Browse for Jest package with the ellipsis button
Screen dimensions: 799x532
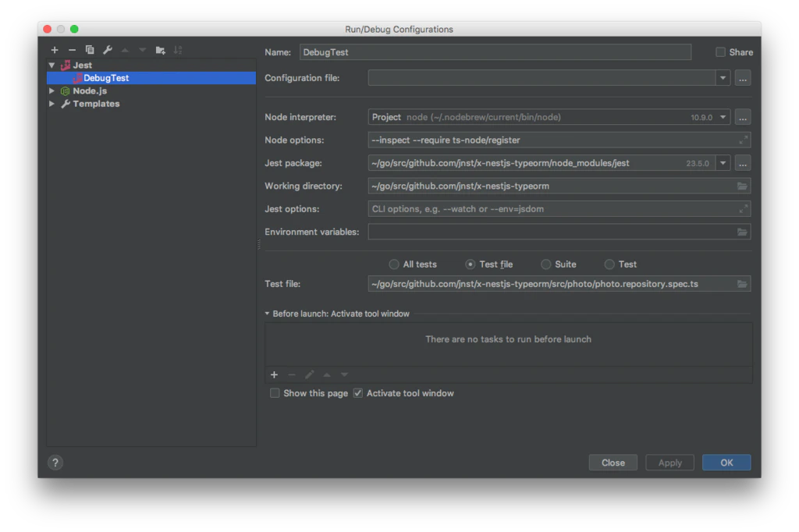click(743, 163)
